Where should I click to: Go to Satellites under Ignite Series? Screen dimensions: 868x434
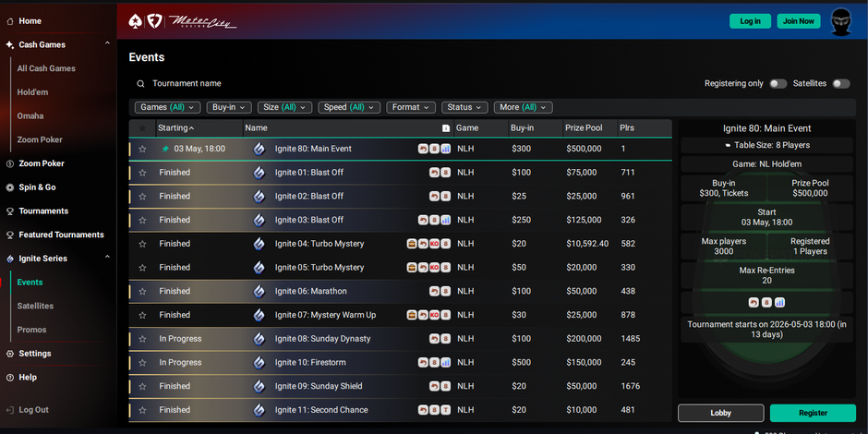coord(35,306)
